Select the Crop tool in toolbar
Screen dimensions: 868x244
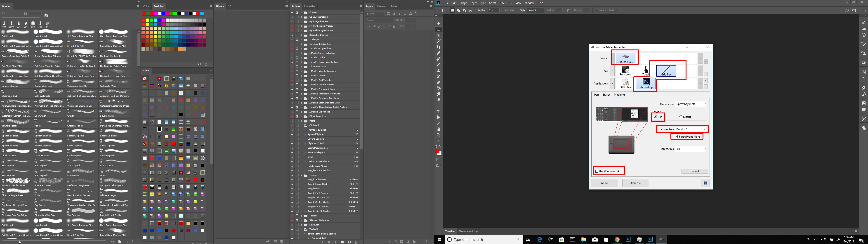[x=438, y=47]
